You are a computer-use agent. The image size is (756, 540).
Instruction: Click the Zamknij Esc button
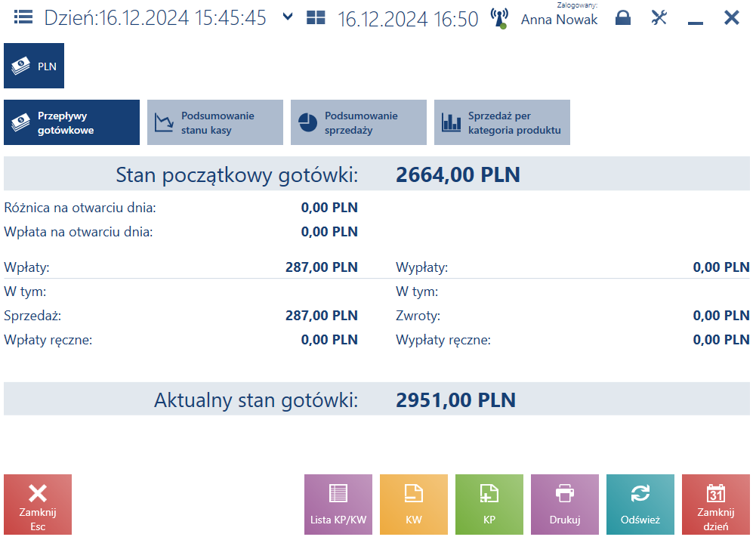click(x=38, y=505)
